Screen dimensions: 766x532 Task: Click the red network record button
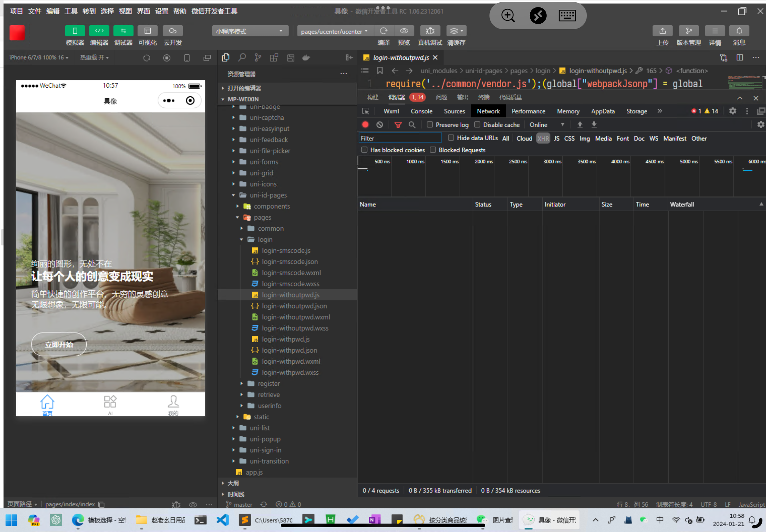point(365,125)
